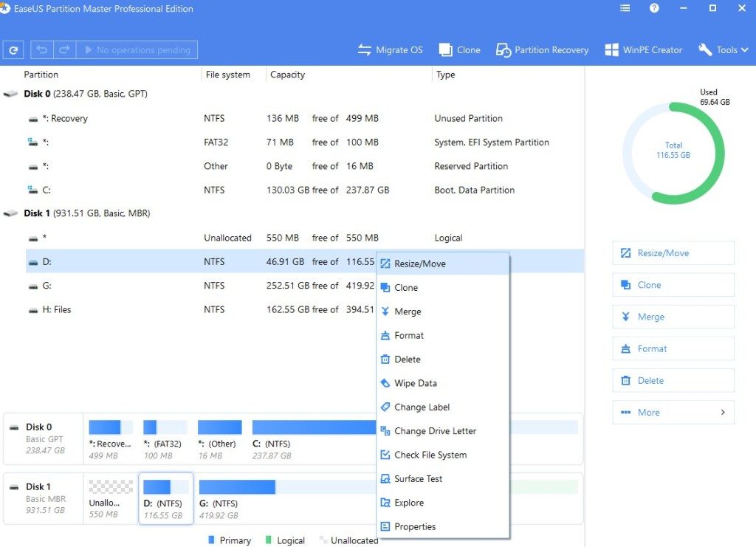Click the help question mark icon
The width and height of the screenshot is (756, 547).
tap(654, 8)
